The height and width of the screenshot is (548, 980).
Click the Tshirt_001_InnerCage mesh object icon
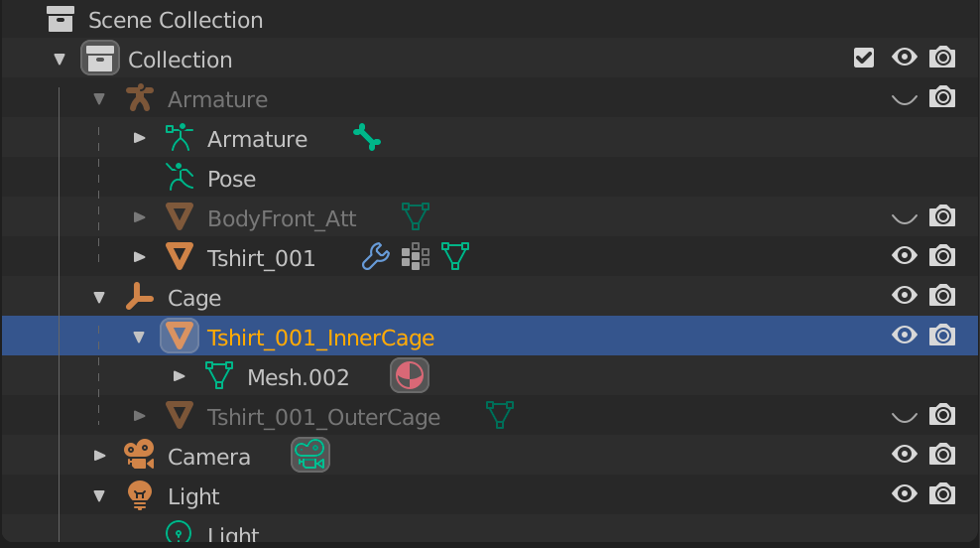180,337
